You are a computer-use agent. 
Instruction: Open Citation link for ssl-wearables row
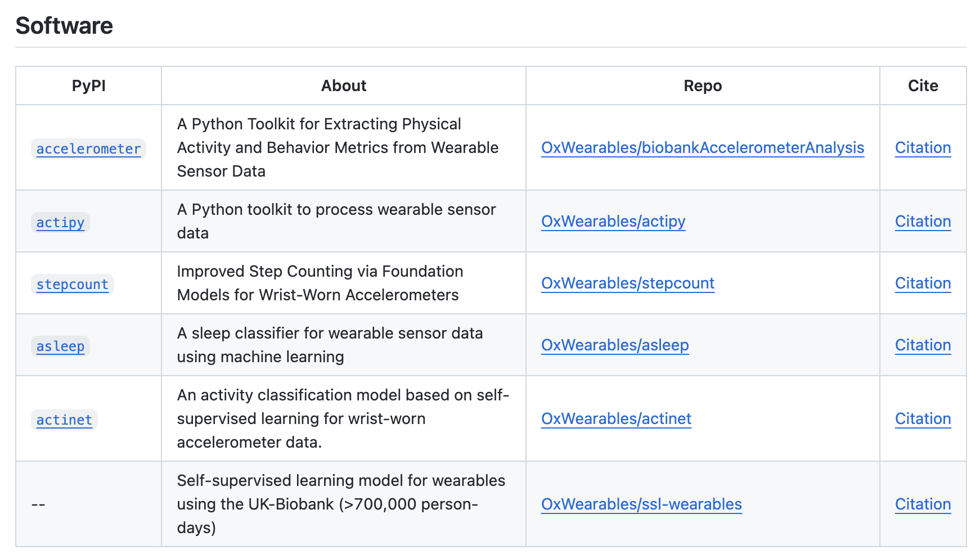tap(923, 504)
